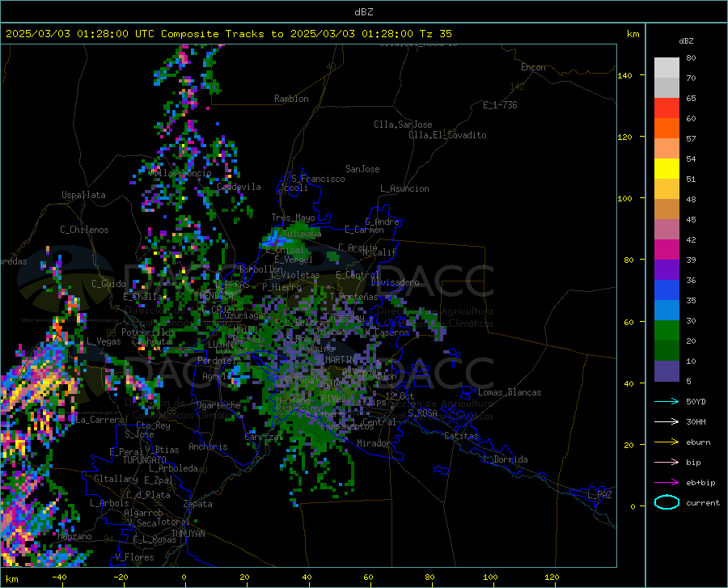
Task: Click the 'E_1-736' map label
Action: point(500,105)
